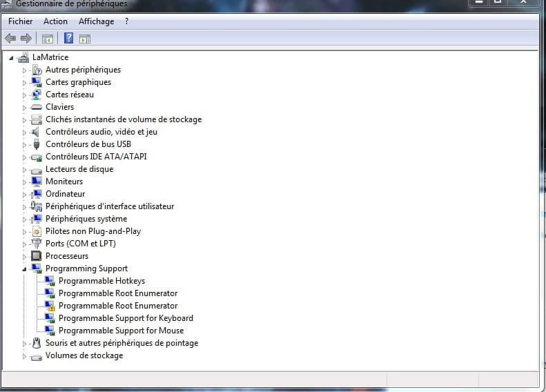Click the Périphériques système icon
546x392 pixels.
click(x=37, y=219)
